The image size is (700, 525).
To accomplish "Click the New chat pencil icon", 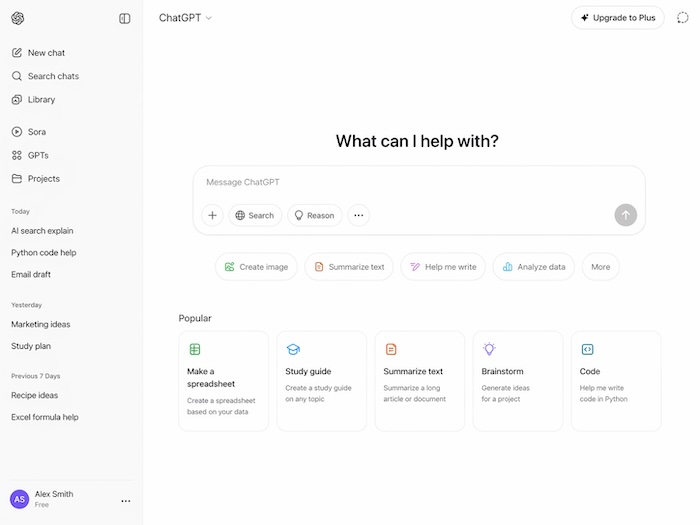I will click(x=17, y=53).
